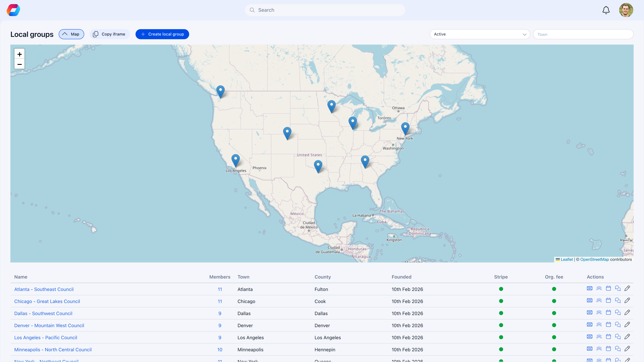Open the Active status filter dropdown
The image size is (644, 362).
(480, 34)
